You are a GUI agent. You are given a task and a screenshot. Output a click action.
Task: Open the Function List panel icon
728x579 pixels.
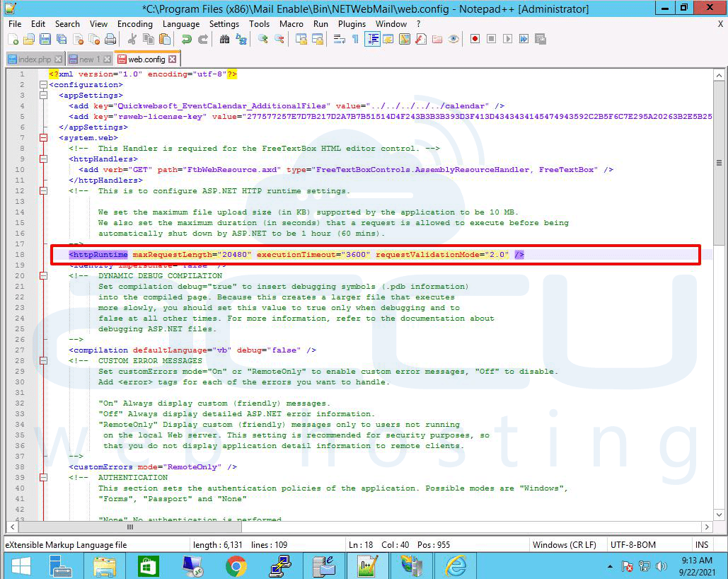421,40
